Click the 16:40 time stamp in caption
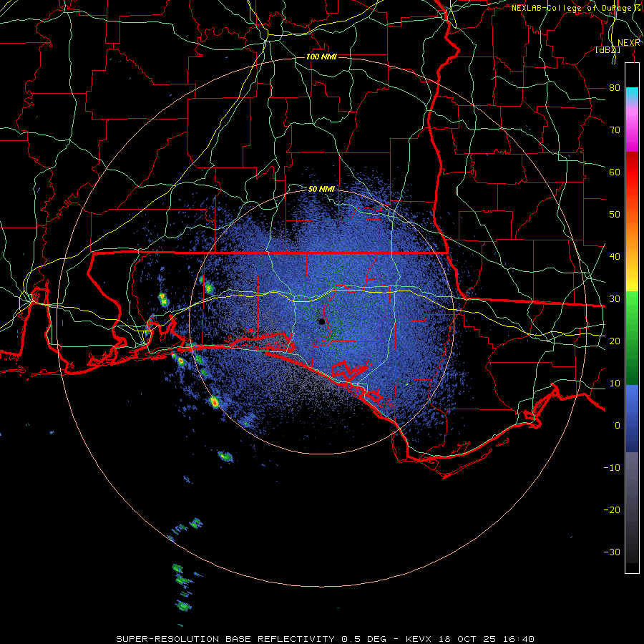644x644 pixels. click(520, 639)
